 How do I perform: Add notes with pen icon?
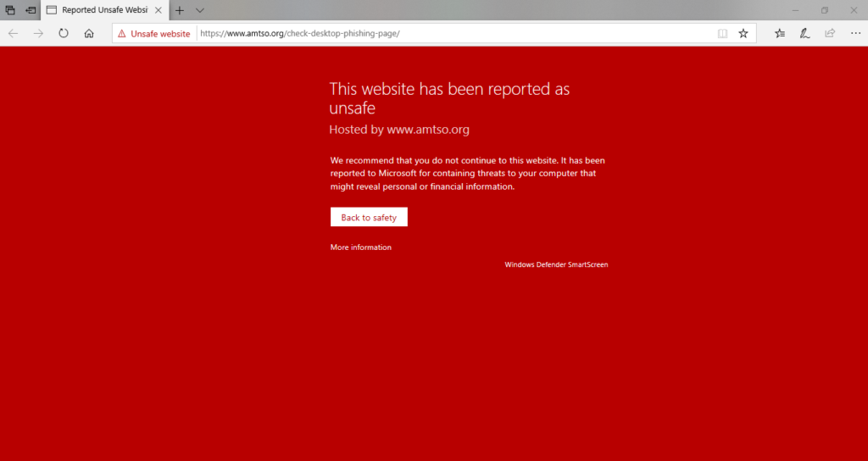[805, 33]
